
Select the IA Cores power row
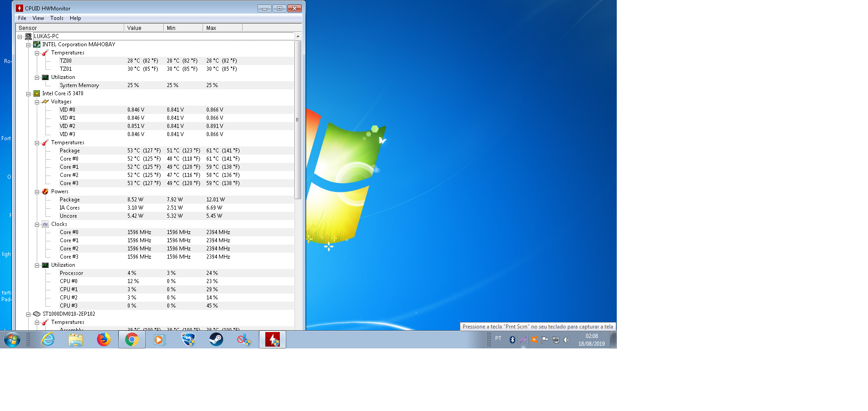[155, 208]
